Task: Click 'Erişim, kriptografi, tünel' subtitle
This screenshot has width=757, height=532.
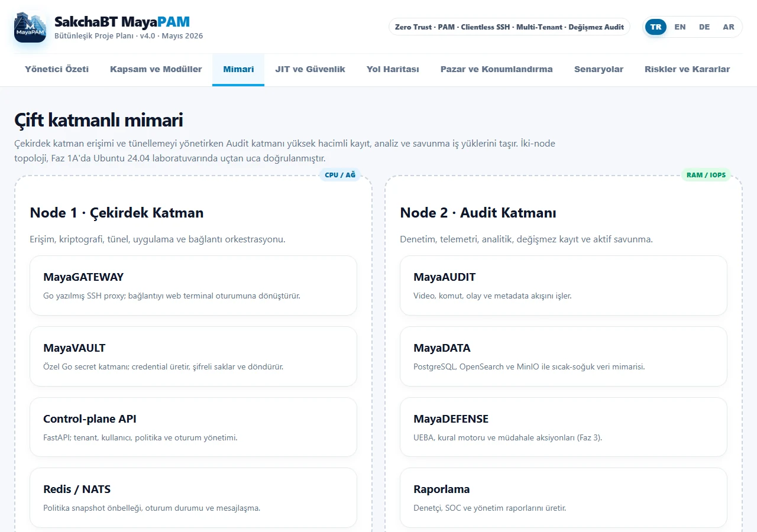Action: [158, 239]
